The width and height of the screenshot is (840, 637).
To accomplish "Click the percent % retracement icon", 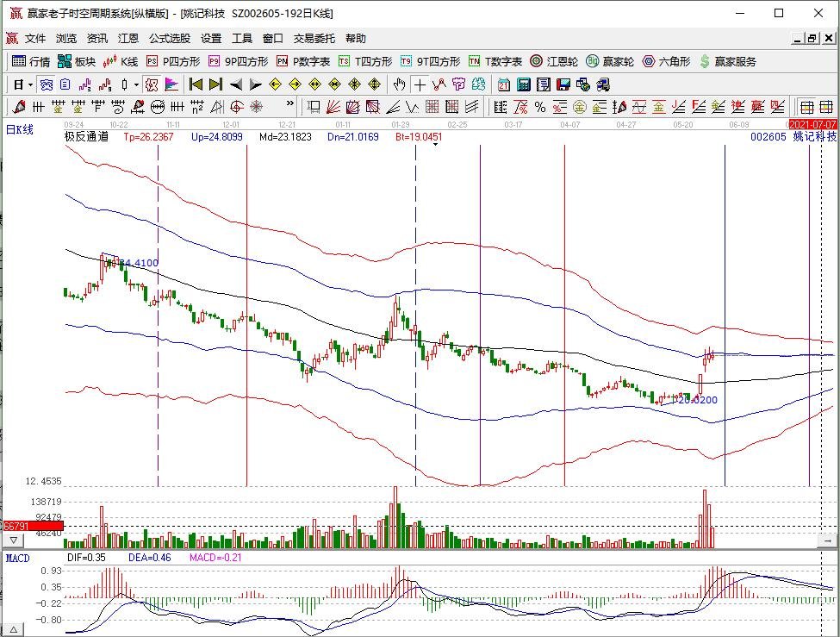I will [540, 107].
